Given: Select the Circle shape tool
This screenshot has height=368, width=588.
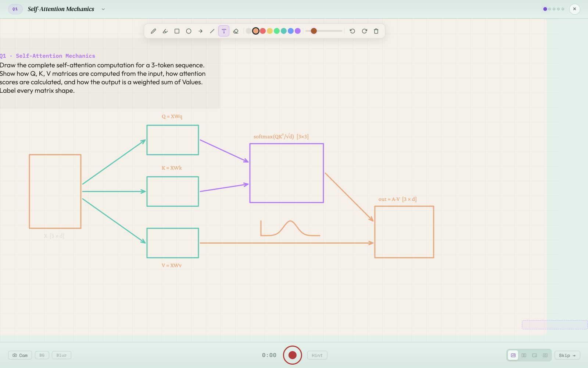Looking at the screenshot, I should (189, 31).
